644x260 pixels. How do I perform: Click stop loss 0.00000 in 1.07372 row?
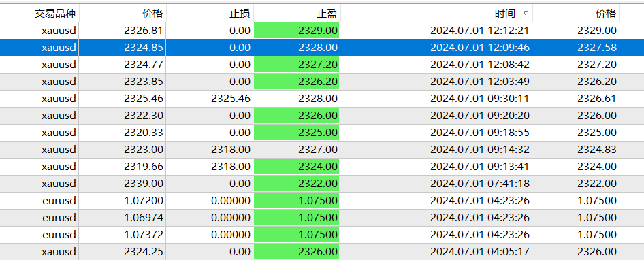pos(230,235)
